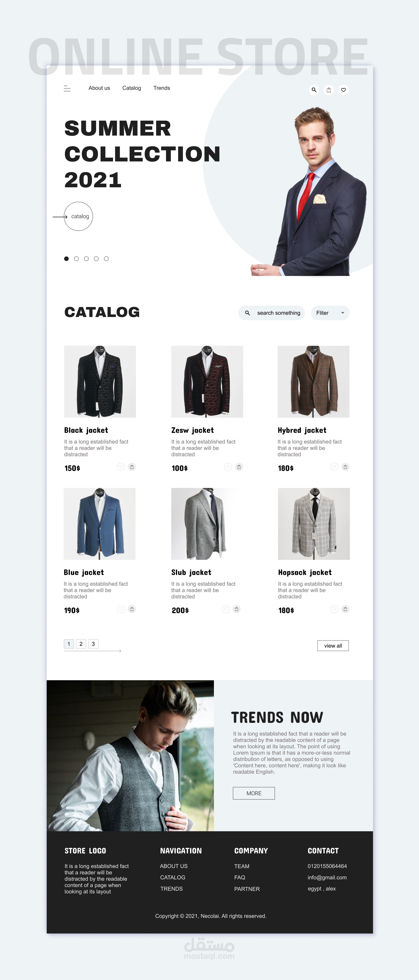The image size is (419, 980).
Task: Select the third carousel slide dot
Action: (86, 259)
